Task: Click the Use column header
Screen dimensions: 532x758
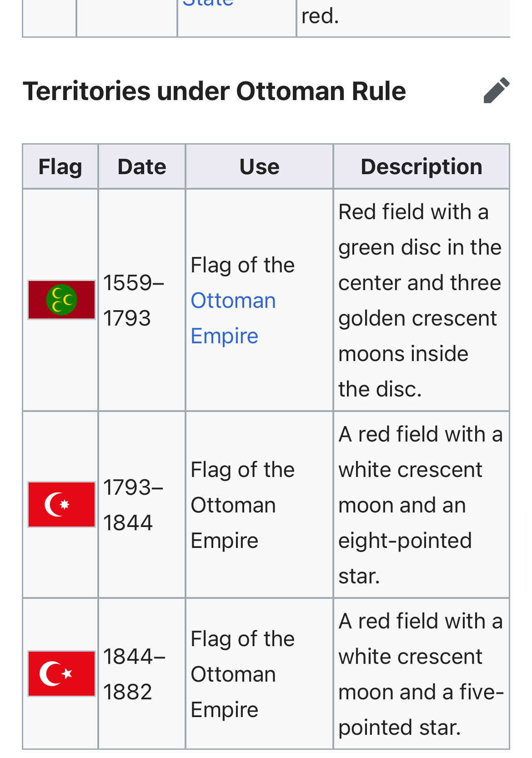Action: 259,167
